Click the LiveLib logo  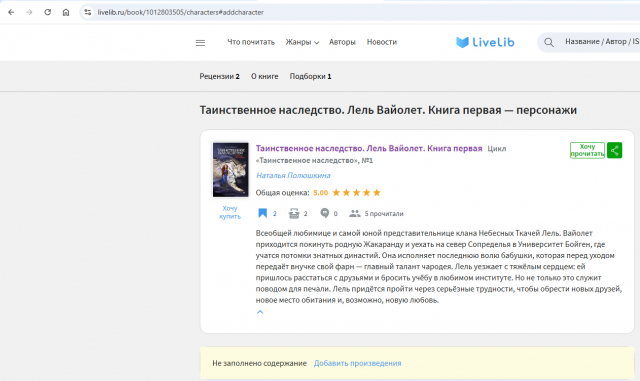(x=485, y=42)
